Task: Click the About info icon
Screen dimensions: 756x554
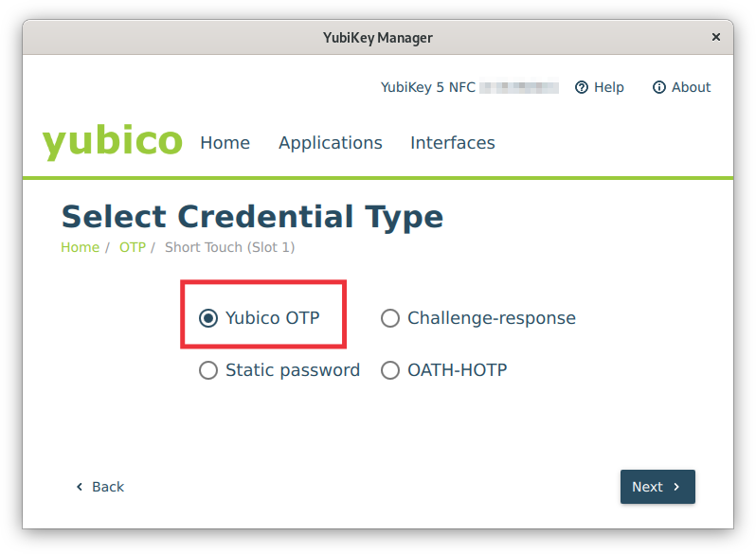Action: coord(659,87)
